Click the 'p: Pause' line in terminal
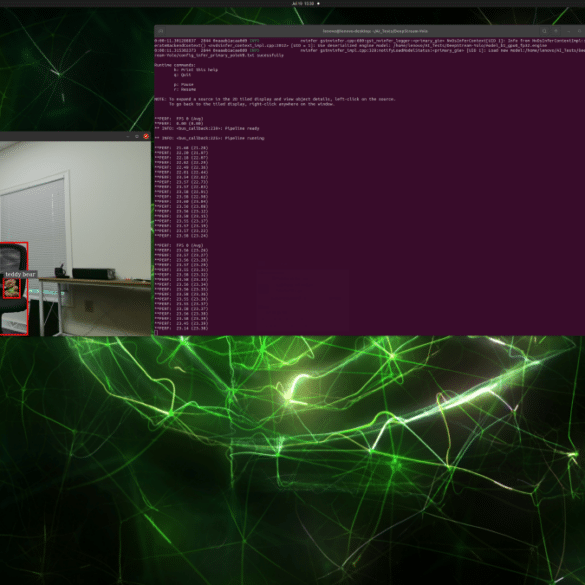 click(184, 85)
